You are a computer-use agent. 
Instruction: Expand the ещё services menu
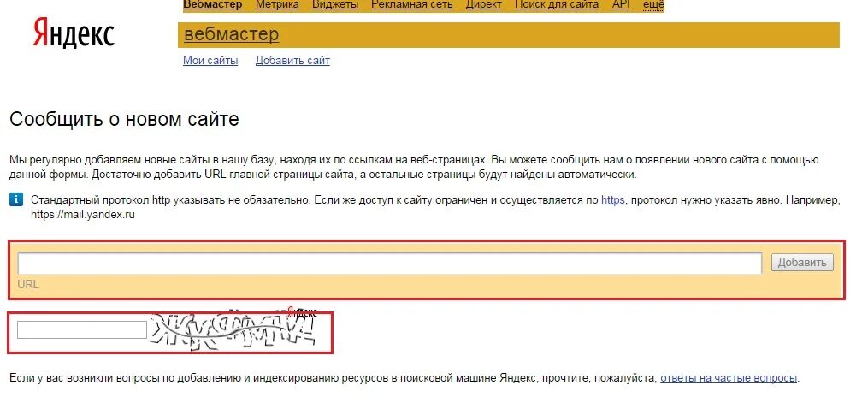[x=653, y=5]
